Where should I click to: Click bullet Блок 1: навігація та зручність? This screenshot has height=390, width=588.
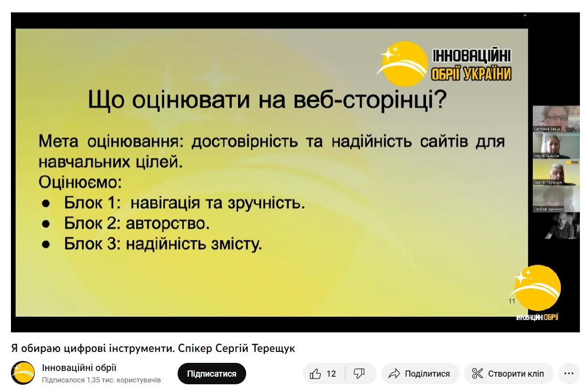click(x=184, y=203)
